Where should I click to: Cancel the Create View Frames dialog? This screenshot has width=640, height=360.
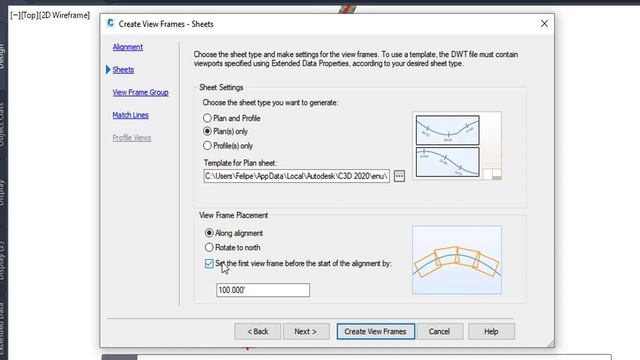point(440,331)
